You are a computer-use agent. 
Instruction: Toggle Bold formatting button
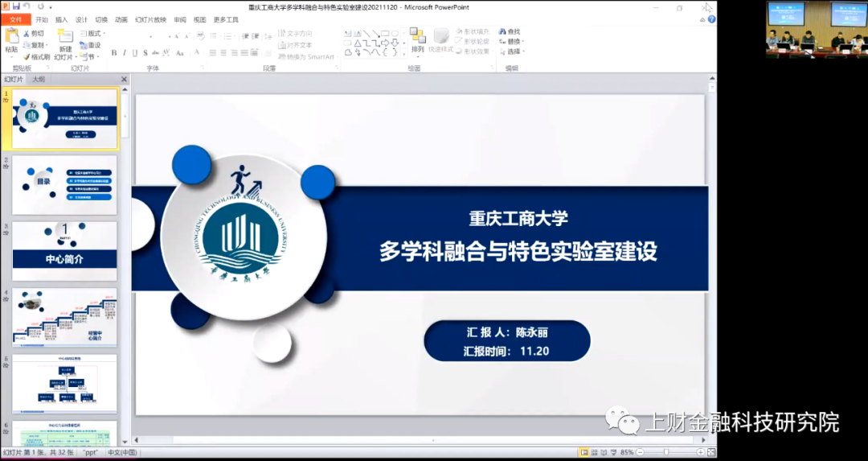click(114, 53)
